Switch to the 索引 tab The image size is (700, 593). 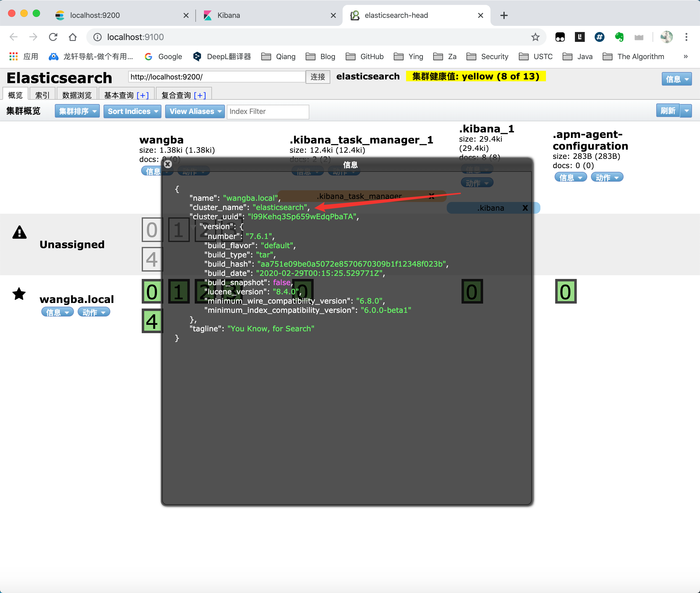42,95
